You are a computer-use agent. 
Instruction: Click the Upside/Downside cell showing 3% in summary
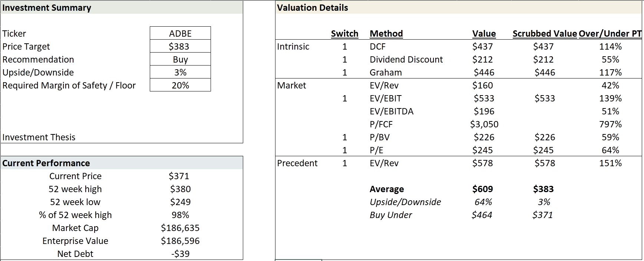click(x=180, y=72)
